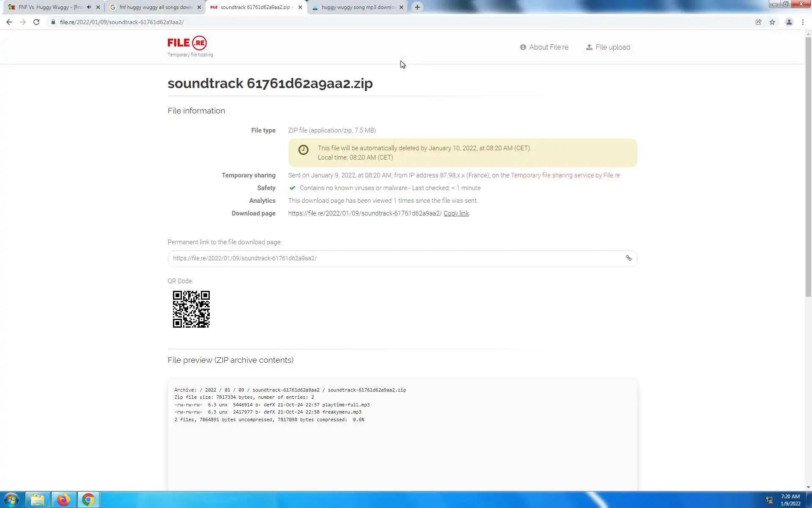
Task: Click the permanent link input field
Action: click(393, 258)
